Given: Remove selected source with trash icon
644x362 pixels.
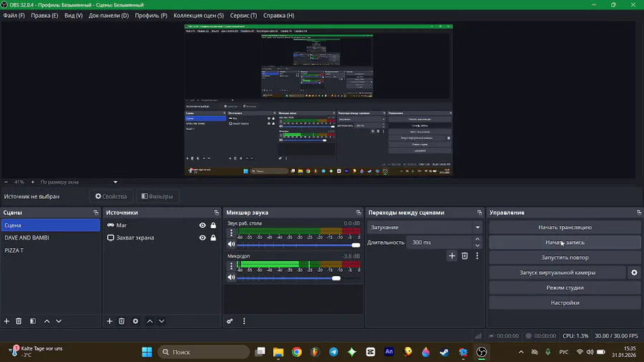Looking at the screenshot, I should click(x=122, y=321).
